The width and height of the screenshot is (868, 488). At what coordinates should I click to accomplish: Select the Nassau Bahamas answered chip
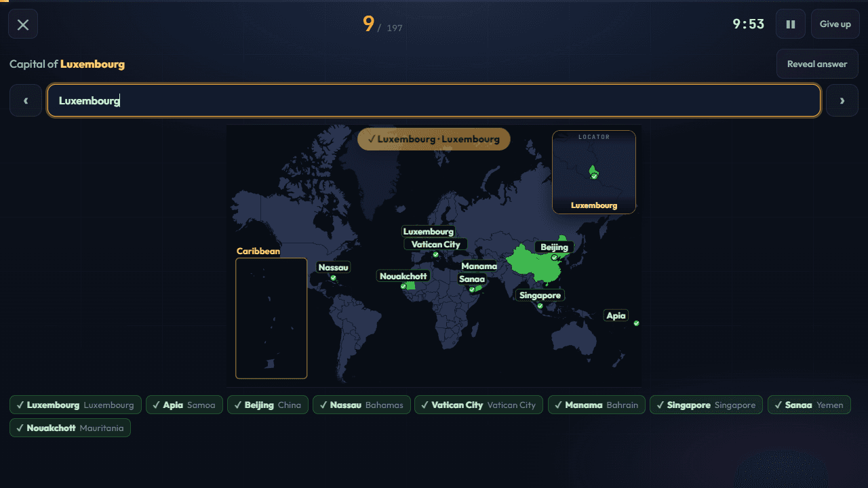click(x=361, y=405)
